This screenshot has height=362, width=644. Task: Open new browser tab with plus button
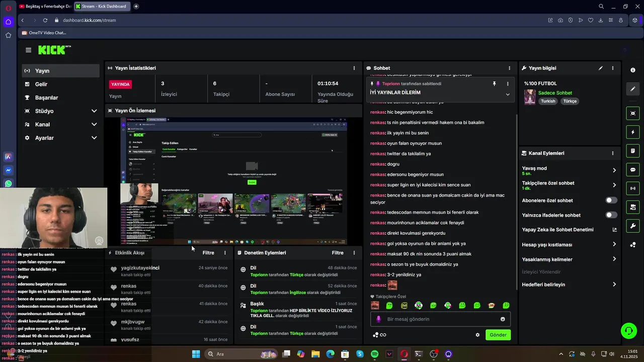[x=136, y=7]
